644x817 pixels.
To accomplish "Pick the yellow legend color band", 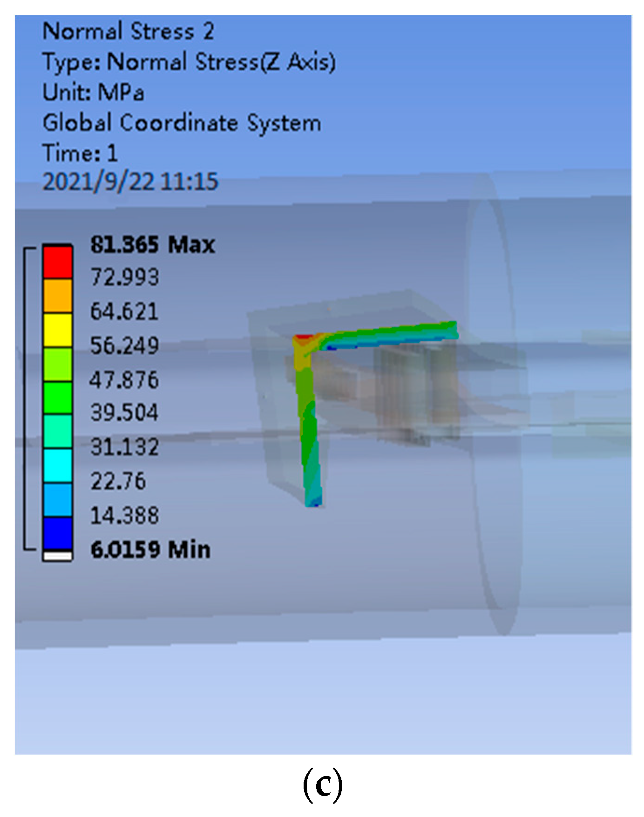I will [57, 330].
